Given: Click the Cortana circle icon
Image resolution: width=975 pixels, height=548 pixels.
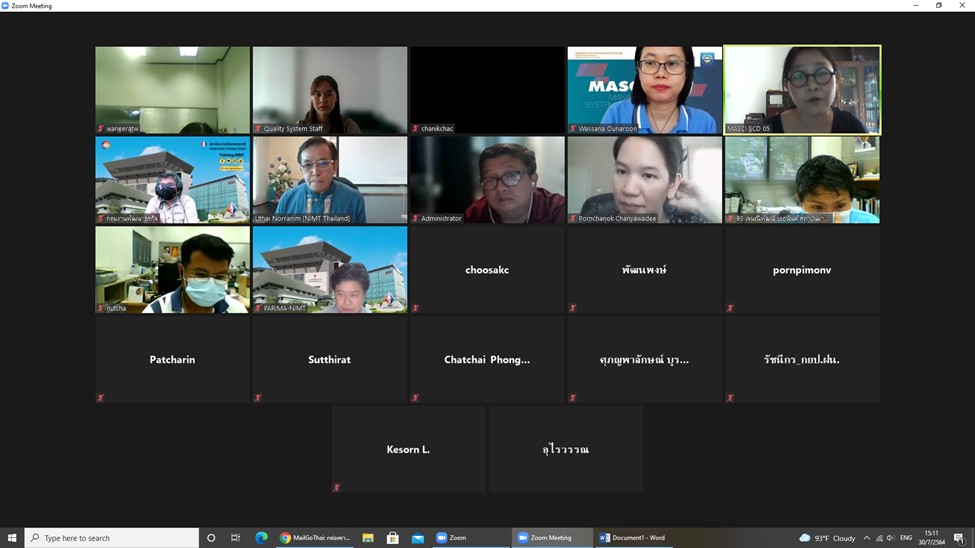Looking at the screenshot, I should pyautogui.click(x=211, y=538).
